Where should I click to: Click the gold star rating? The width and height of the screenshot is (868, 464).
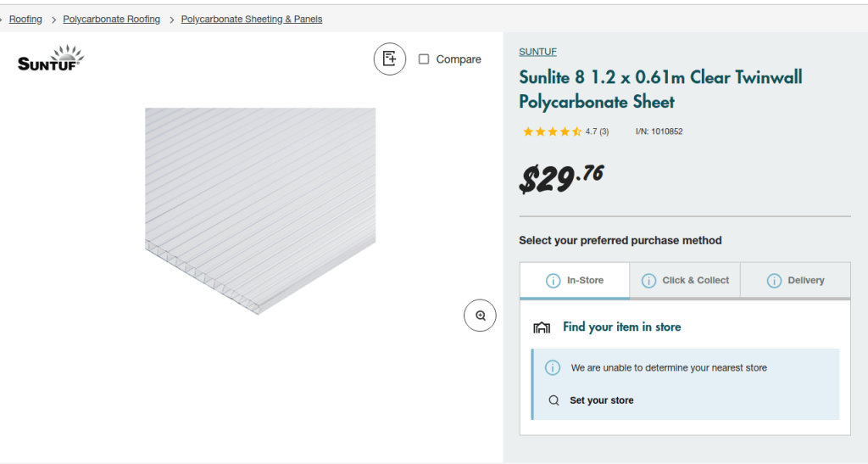pos(552,131)
